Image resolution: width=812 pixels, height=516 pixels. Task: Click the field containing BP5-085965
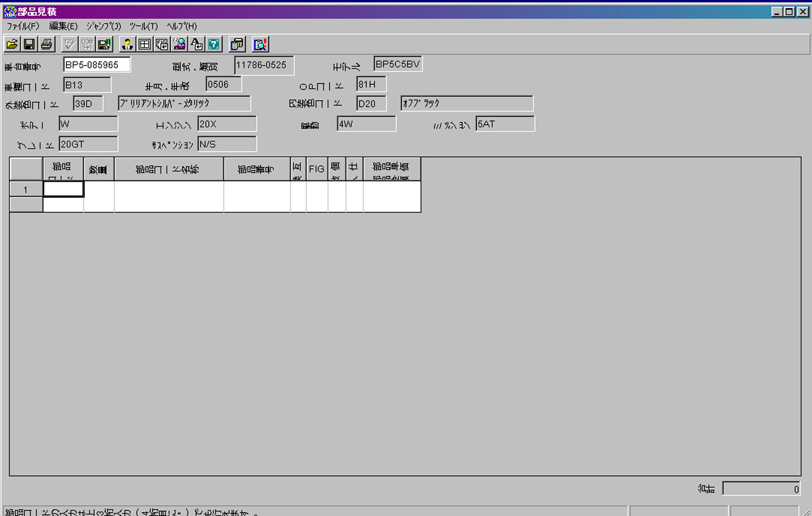[96, 65]
